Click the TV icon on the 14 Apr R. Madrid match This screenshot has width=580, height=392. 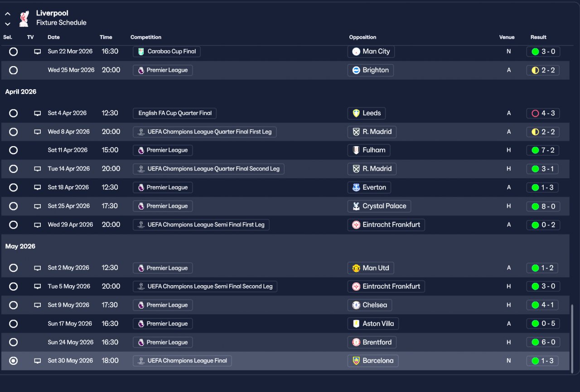(38, 169)
